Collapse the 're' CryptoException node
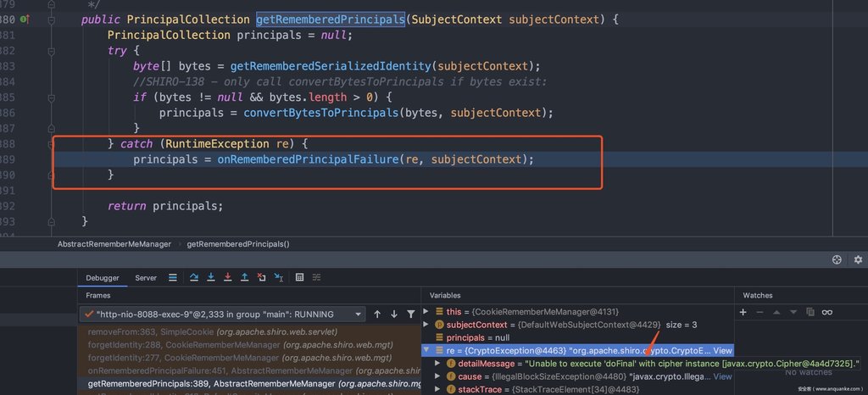This screenshot has width=868, height=395. point(426,350)
